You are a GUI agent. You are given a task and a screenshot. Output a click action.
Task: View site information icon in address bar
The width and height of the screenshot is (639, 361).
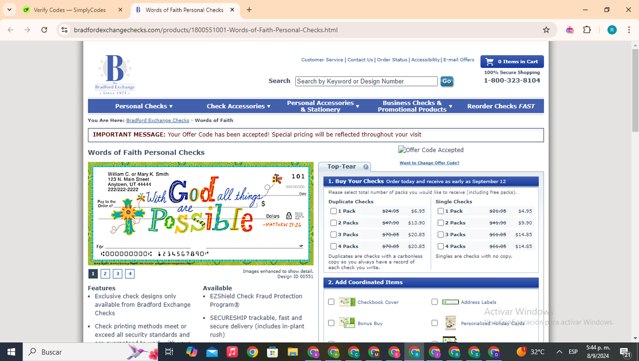pyautogui.click(x=64, y=30)
